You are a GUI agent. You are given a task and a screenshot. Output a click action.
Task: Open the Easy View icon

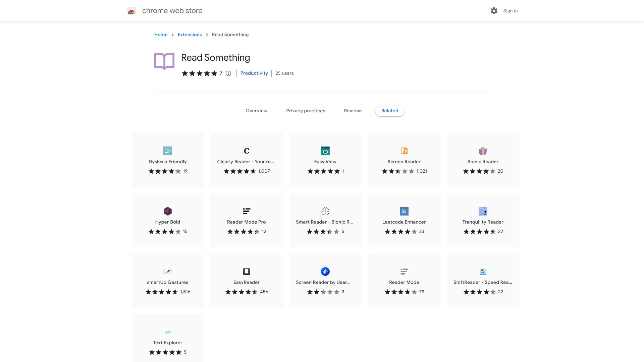pyautogui.click(x=325, y=151)
